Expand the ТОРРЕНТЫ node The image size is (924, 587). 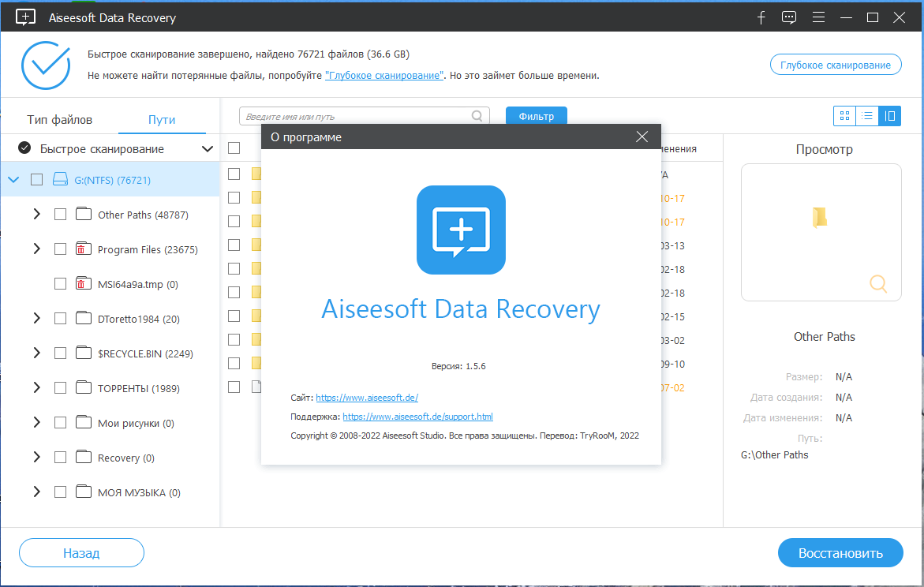[x=36, y=388]
